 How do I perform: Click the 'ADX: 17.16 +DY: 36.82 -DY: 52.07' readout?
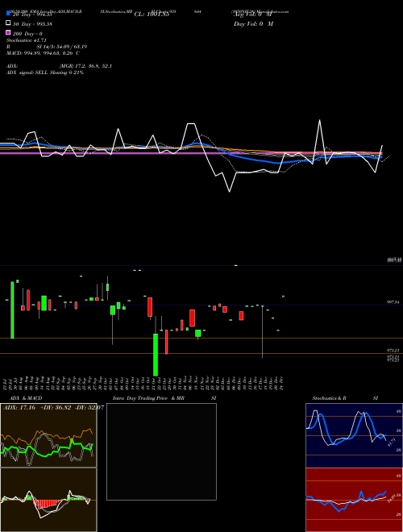(53, 407)
